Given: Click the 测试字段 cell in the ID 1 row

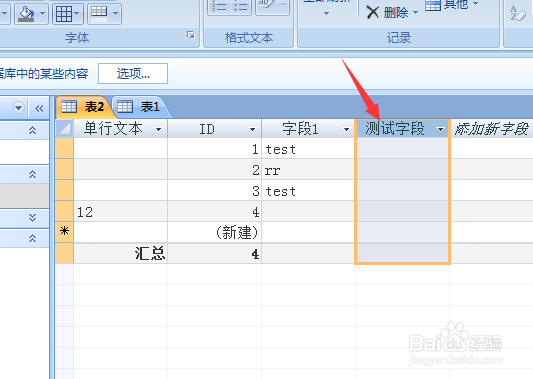Looking at the screenshot, I should click(x=402, y=148).
